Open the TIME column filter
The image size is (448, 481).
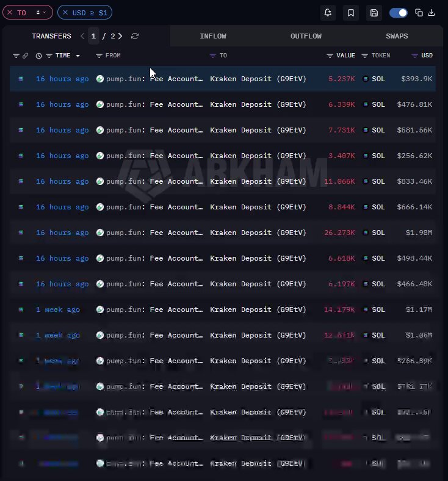coord(49,56)
